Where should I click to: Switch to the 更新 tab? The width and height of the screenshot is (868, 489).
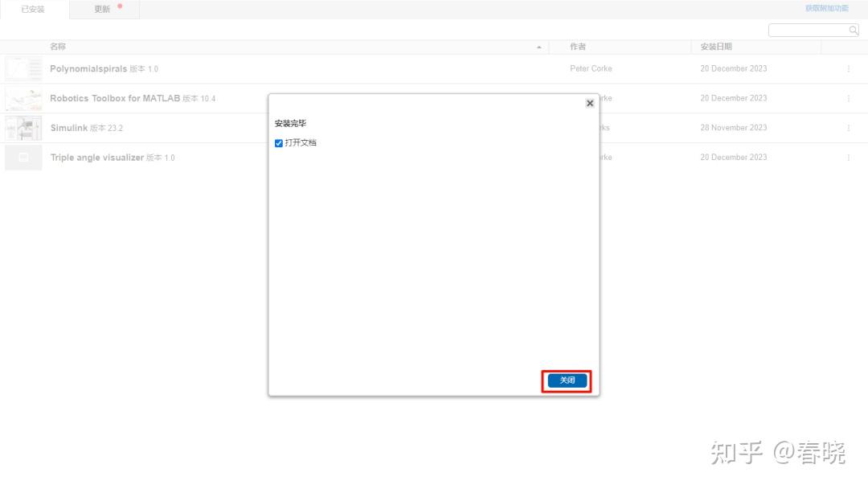[103, 10]
